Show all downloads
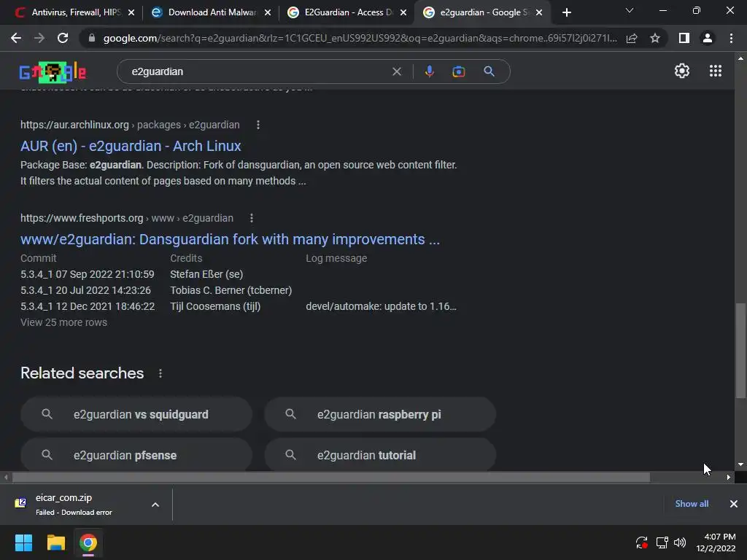This screenshot has height=560, width=747. pos(692,504)
